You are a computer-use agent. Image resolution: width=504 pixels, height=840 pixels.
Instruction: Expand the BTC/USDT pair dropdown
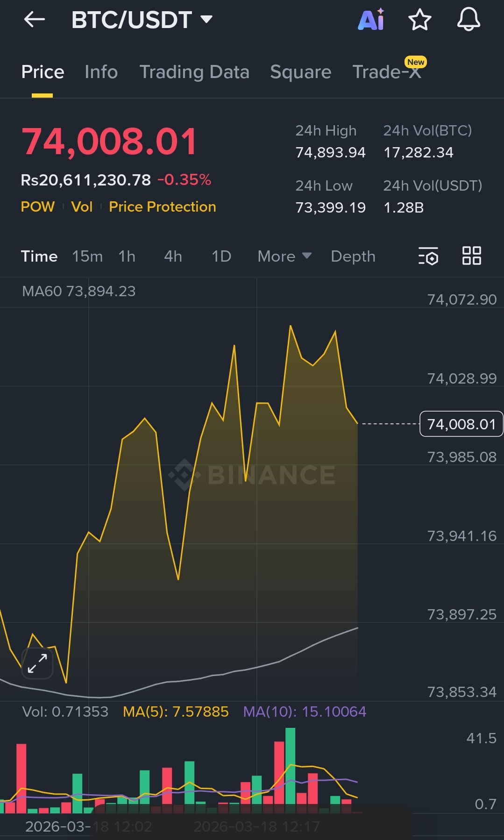coord(142,20)
